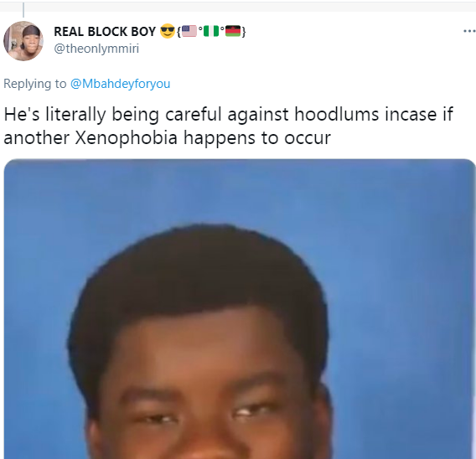Visit the @Mbahdeyforyou mentioned profile
Screen dimensions: 476x459
click(x=120, y=84)
